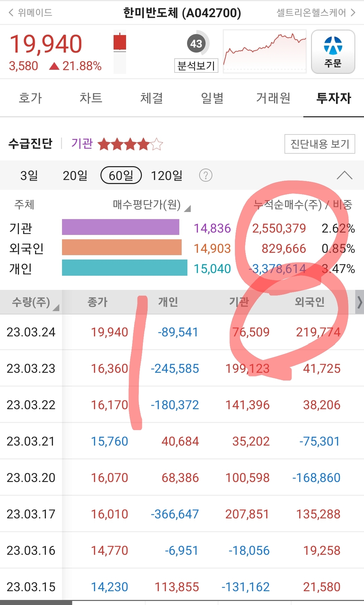Open 진단내용 보기 button

pos(320,144)
